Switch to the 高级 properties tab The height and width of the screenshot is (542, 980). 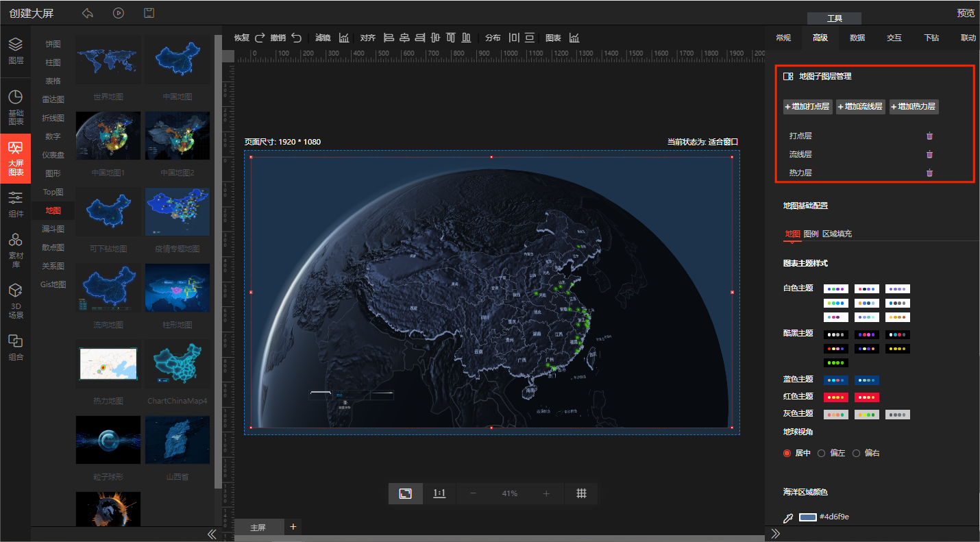[x=820, y=38]
